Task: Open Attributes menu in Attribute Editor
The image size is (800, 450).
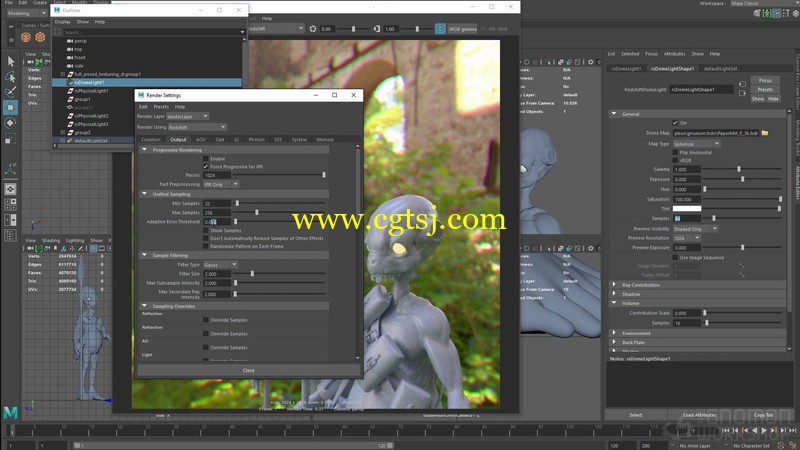Action: coord(674,54)
